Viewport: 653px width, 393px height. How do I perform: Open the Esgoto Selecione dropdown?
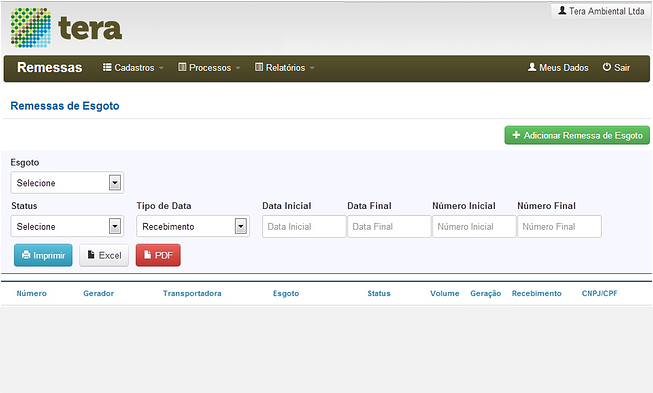(x=67, y=182)
